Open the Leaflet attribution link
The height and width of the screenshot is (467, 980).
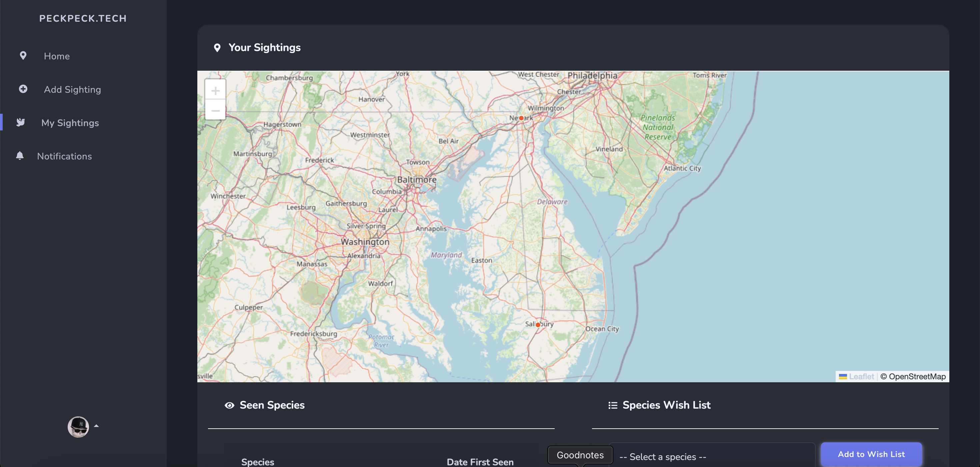(861, 376)
